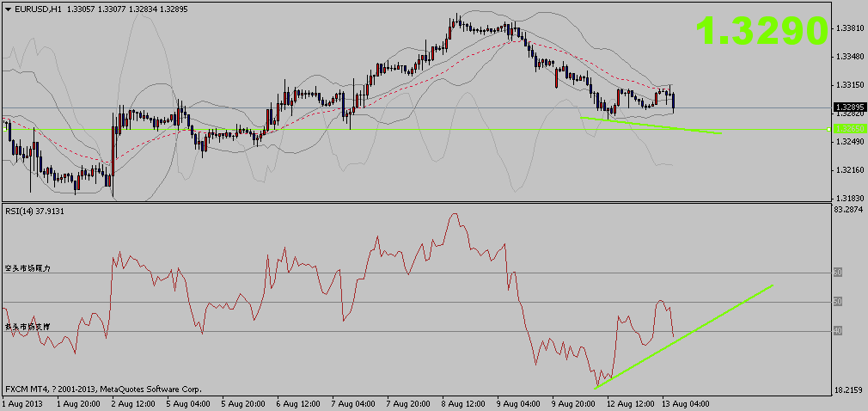Viewport: 868px width, 411px height.
Task: Click the 1.31830 price axis value
Action: tap(850, 199)
